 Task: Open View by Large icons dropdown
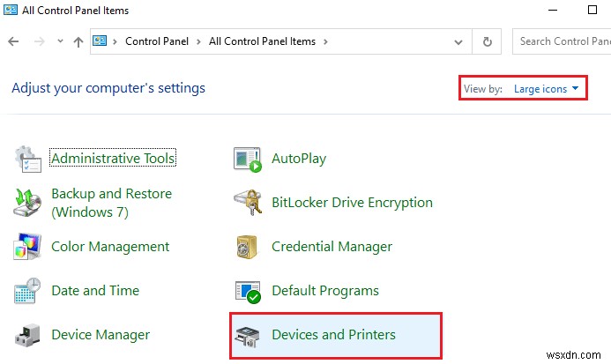tap(547, 89)
